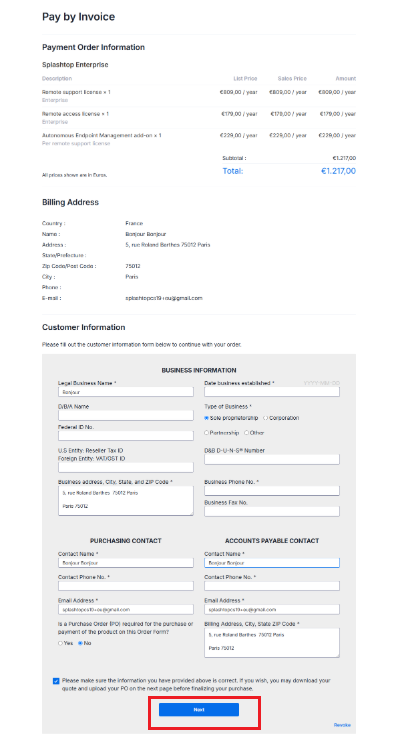Select Other business type

click(246, 432)
